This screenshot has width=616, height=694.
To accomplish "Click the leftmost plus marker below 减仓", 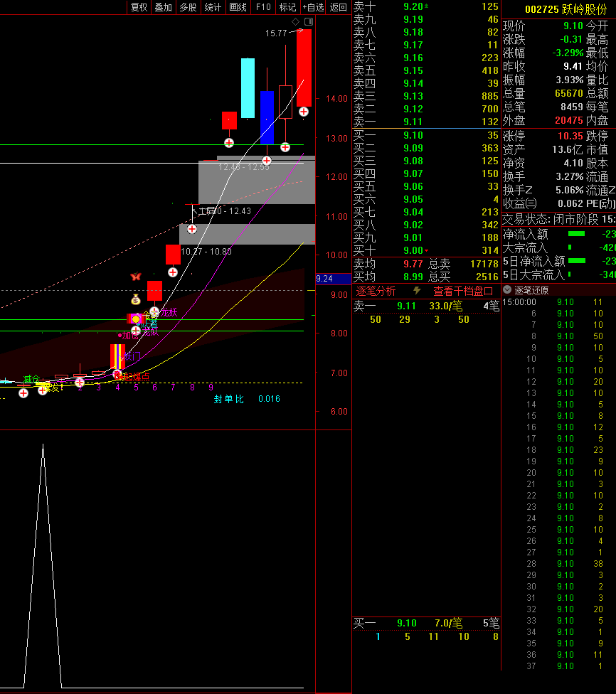I will click(23, 393).
